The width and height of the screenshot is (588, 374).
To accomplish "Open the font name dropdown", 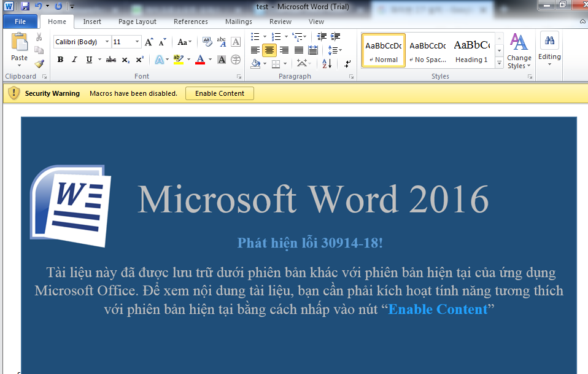I will coord(107,42).
